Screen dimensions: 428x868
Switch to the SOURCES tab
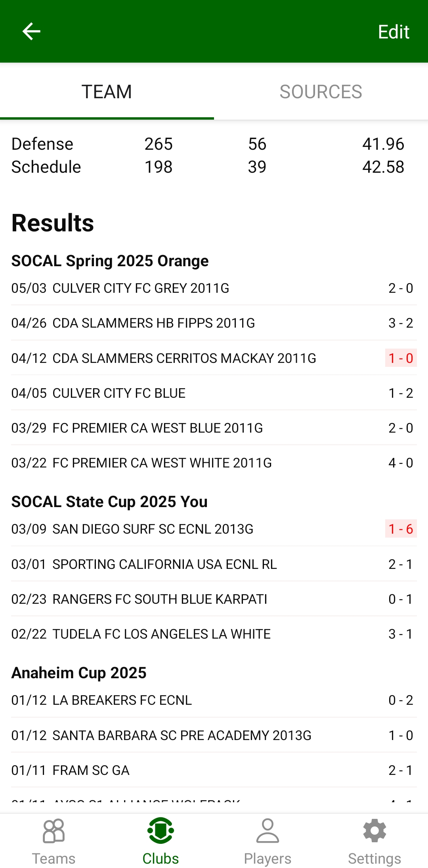pos(321,92)
